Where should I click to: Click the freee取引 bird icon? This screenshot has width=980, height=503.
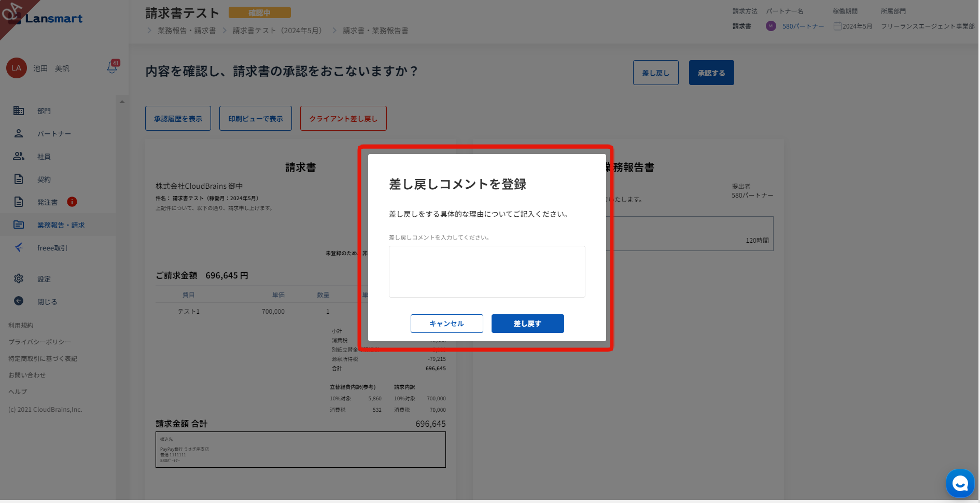point(19,247)
